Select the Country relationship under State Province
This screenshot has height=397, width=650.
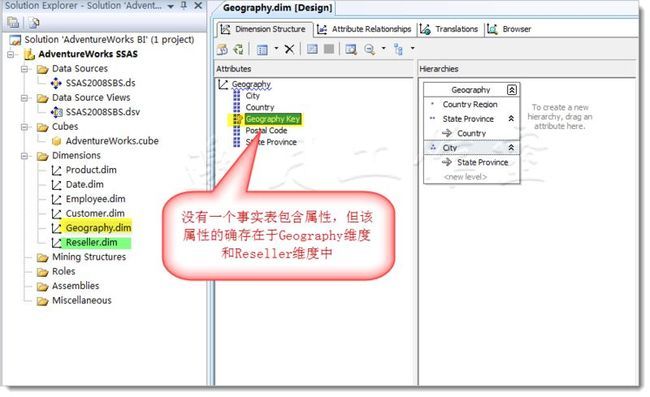click(x=471, y=133)
